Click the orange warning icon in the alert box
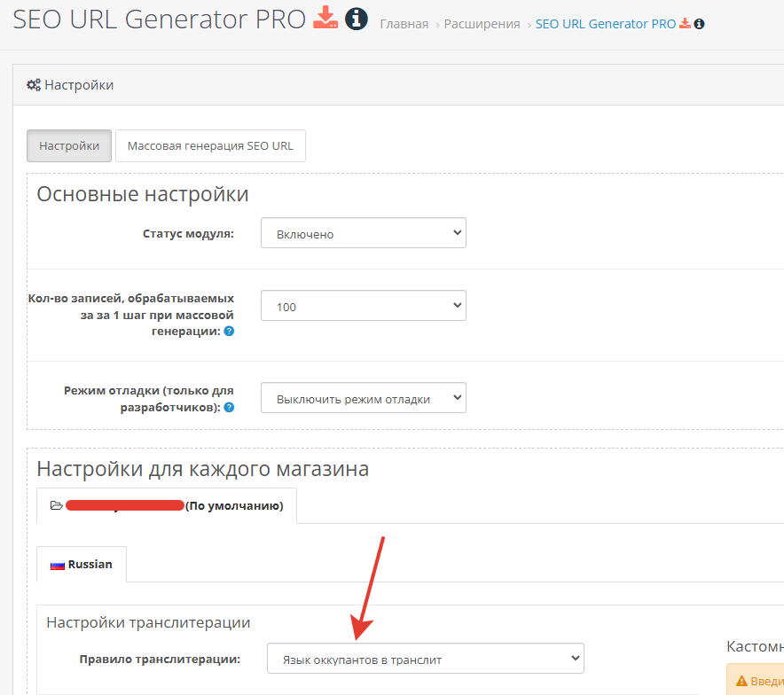 coord(742,681)
